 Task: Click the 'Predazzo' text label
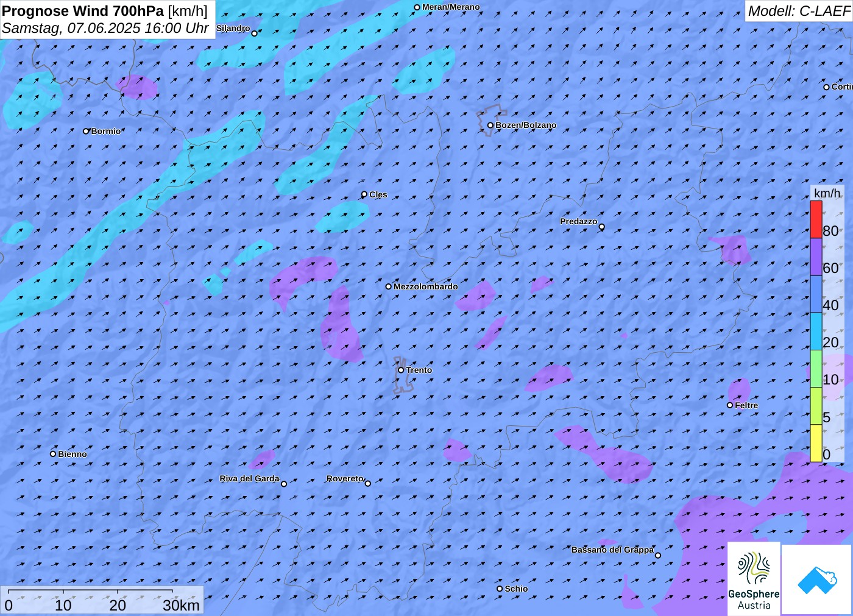[579, 221]
